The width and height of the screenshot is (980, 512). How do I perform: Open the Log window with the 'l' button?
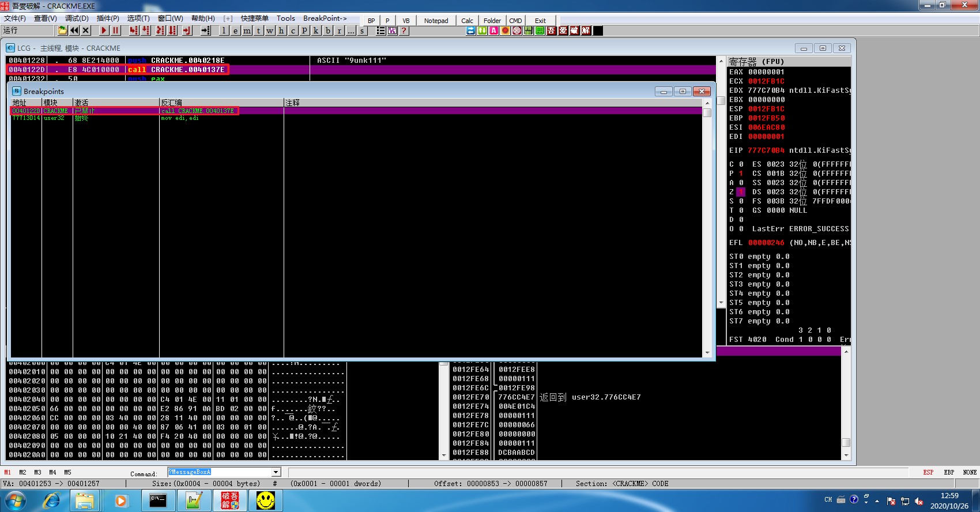click(x=224, y=31)
